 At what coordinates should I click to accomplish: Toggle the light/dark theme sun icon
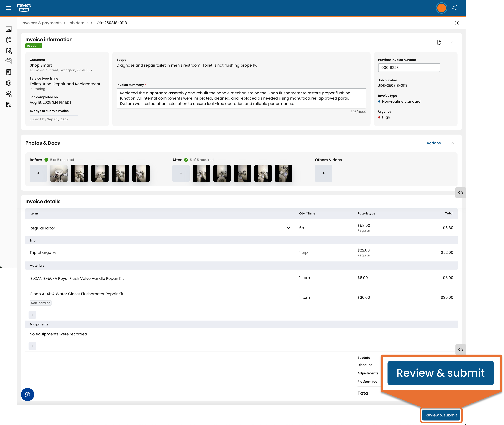pyautogui.click(x=457, y=23)
